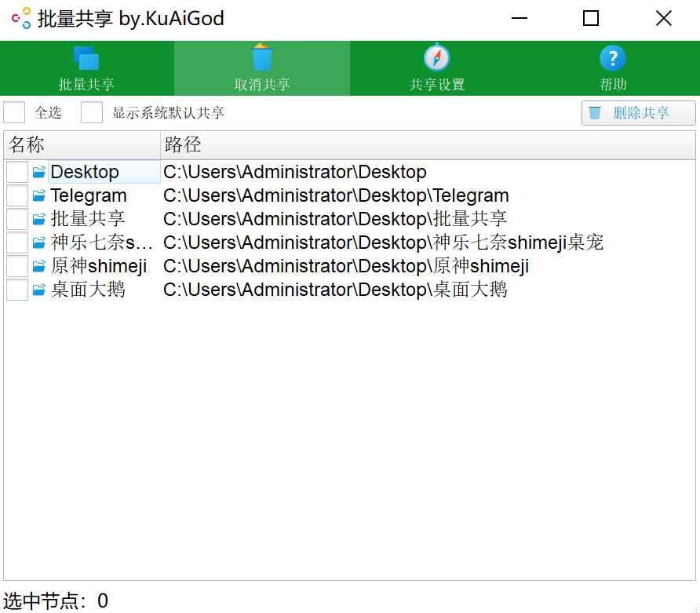Switch to 批量共享 tab label
The height and width of the screenshot is (613, 700).
[x=86, y=85]
